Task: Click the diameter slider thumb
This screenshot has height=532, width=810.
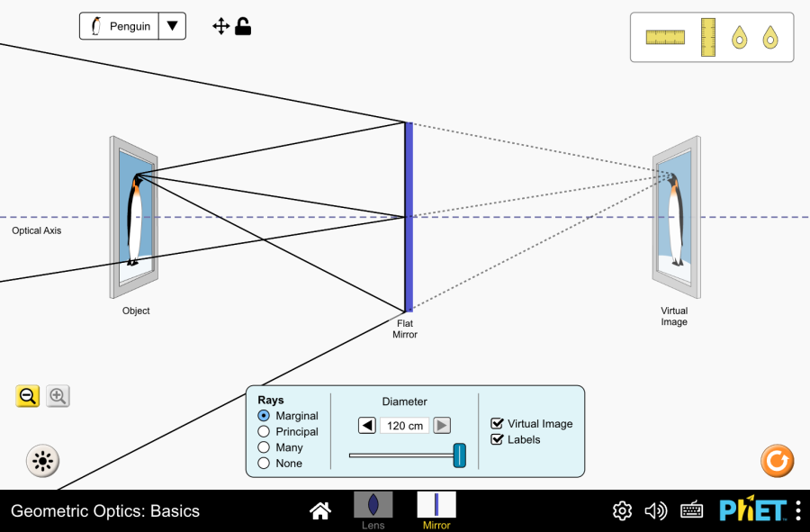Action: tap(459, 455)
